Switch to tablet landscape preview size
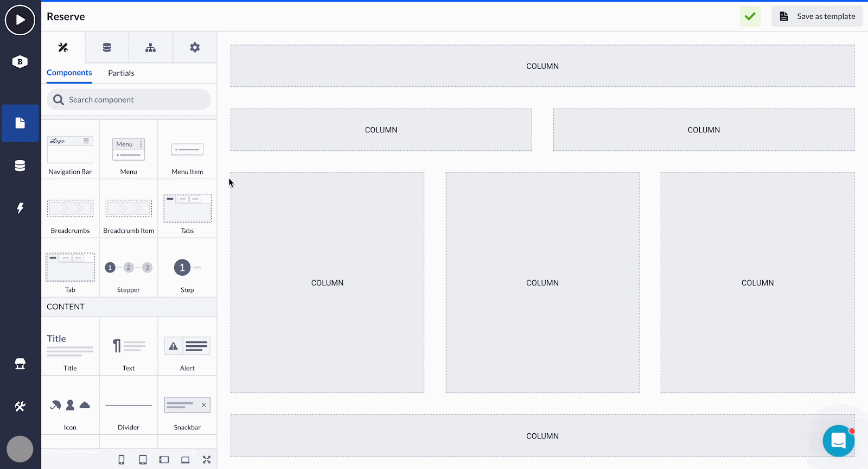The width and height of the screenshot is (868, 469). click(x=164, y=460)
